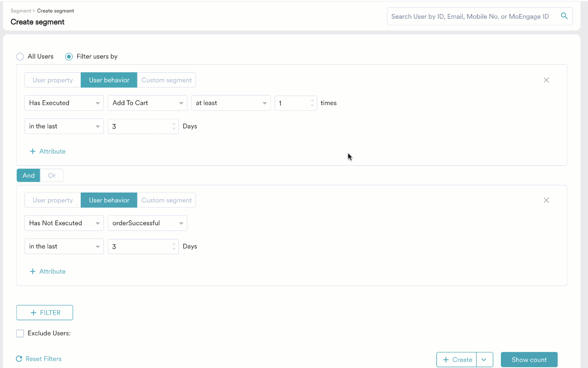Image resolution: width=588 pixels, height=368 pixels.
Task: Click the refresh icon beside Reset Filters
Action: coord(19,358)
